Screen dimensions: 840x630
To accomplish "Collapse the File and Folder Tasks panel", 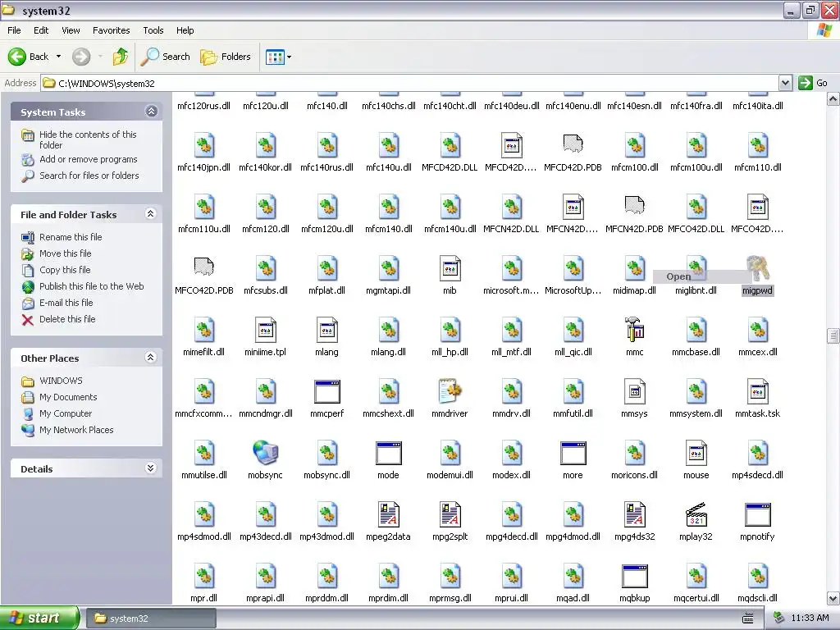I will click(x=151, y=214).
